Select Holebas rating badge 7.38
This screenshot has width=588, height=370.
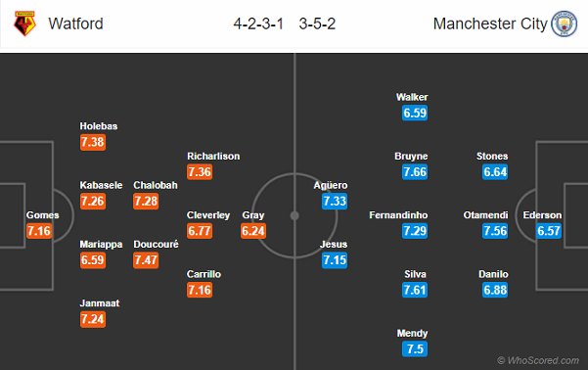93,142
